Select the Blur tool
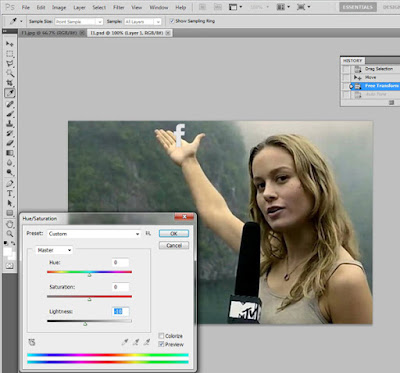 [x=10, y=163]
